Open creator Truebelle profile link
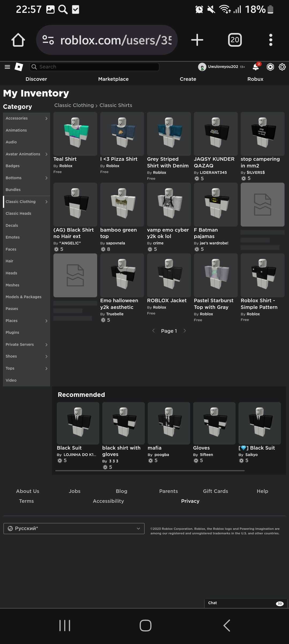The width and height of the screenshot is (289, 644). [115, 314]
